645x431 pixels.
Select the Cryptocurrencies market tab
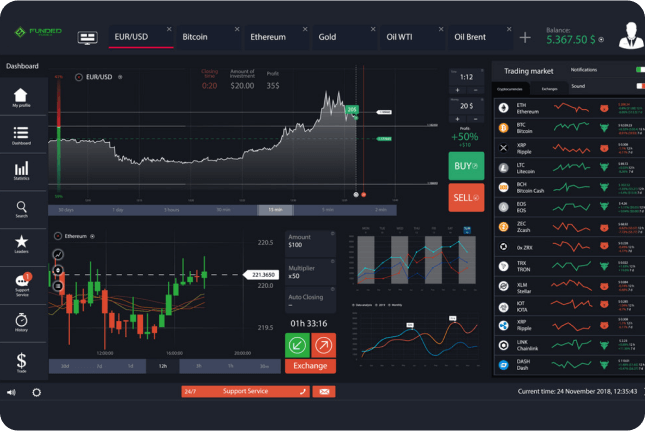click(x=510, y=89)
